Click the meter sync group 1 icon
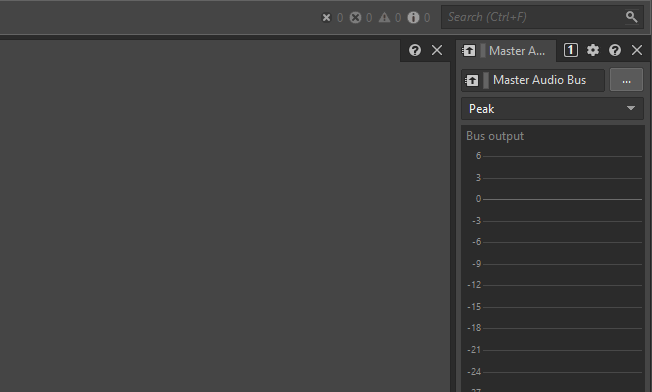Image resolution: width=652 pixels, height=392 pixels. pyautogui.click(x=570, y=50)
